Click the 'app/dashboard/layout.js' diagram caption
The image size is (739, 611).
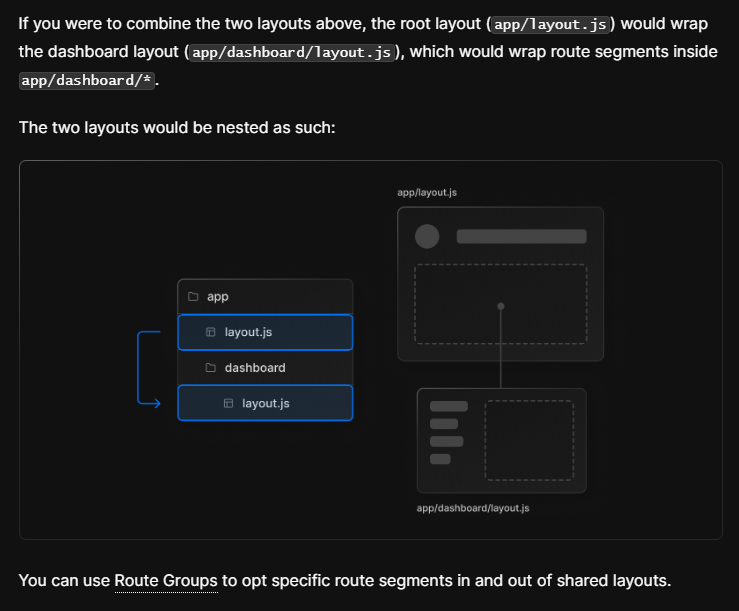(x=473, y=508)
